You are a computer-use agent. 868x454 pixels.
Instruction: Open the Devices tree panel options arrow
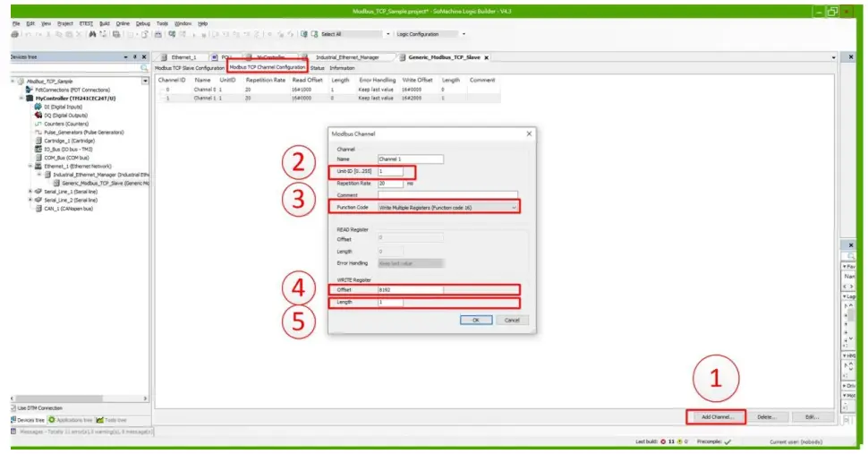[125, 57]
